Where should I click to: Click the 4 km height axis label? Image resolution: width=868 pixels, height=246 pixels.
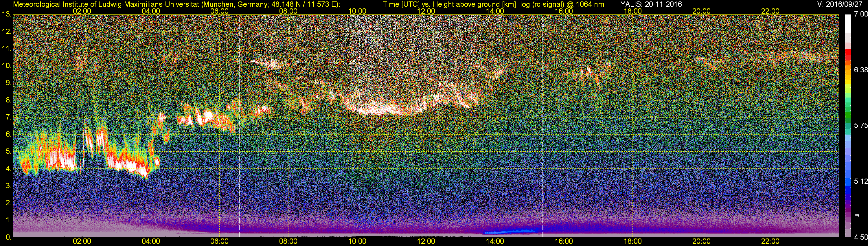[x=8, y=169]
